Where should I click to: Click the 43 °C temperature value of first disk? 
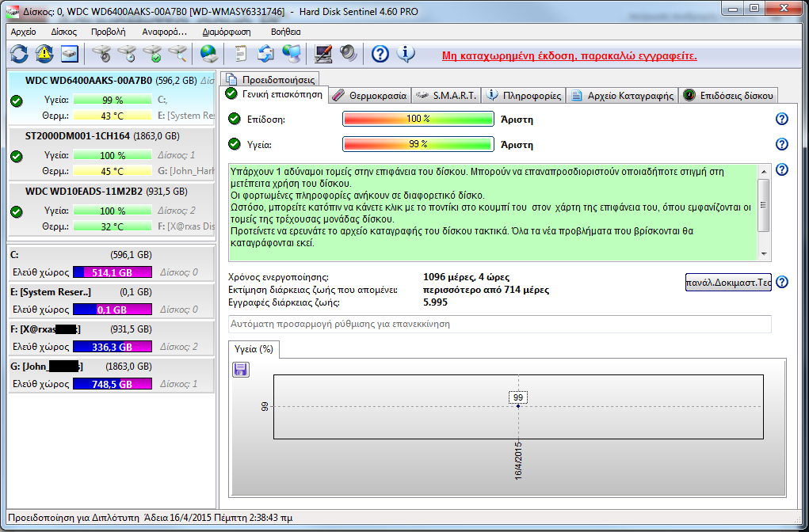click(x=112, y=116)
